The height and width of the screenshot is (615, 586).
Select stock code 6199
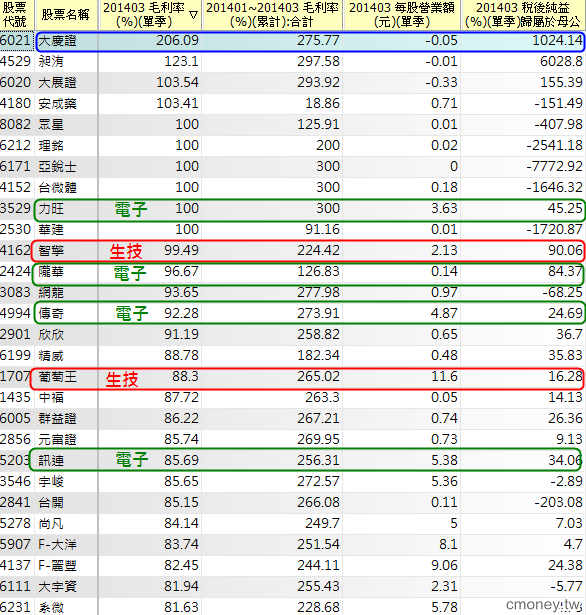tap(16, 355)
